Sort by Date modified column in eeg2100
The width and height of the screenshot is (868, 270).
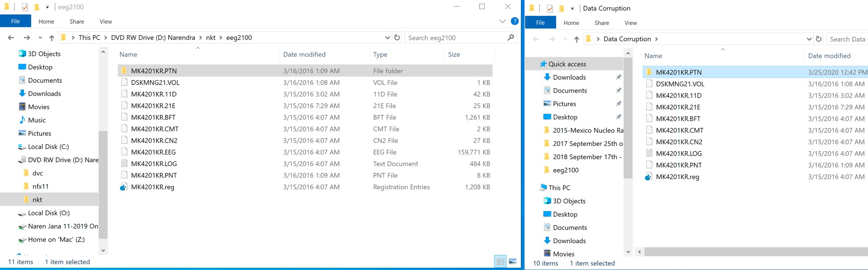coord(304,54)
